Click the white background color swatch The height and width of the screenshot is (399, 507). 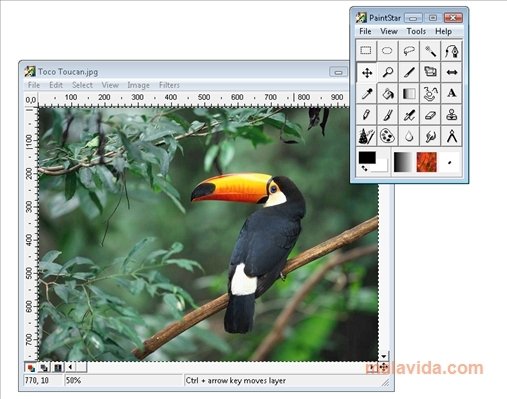[x=381, y=166]
